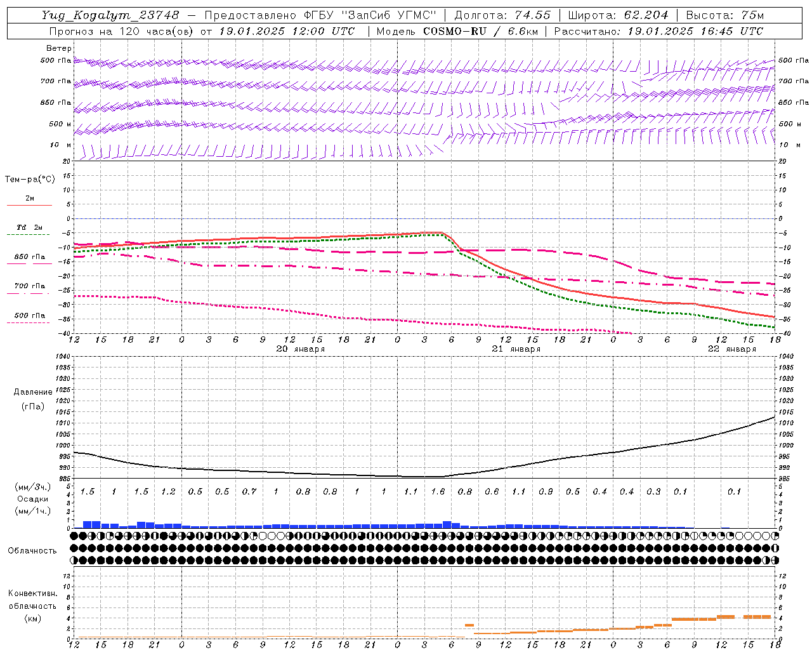Click the '500 гПа' temperature legend entry
This screenshot has width=812, height=650.
30,315
